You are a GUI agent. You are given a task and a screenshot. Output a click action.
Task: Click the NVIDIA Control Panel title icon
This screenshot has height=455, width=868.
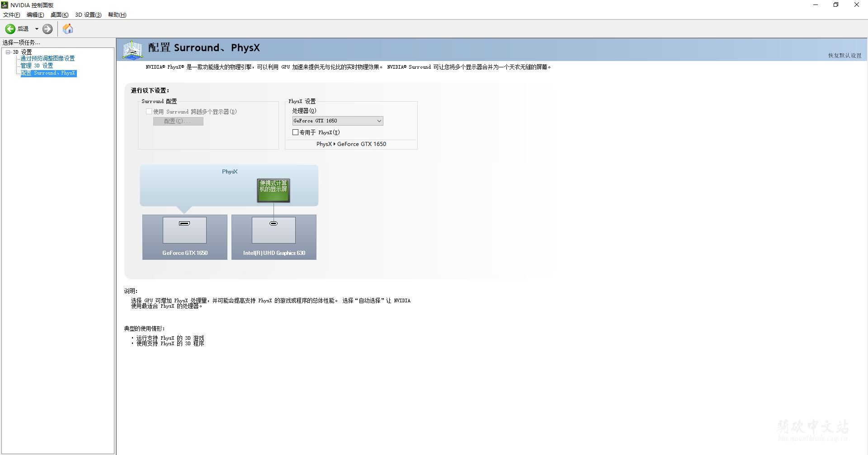(5, 5)
